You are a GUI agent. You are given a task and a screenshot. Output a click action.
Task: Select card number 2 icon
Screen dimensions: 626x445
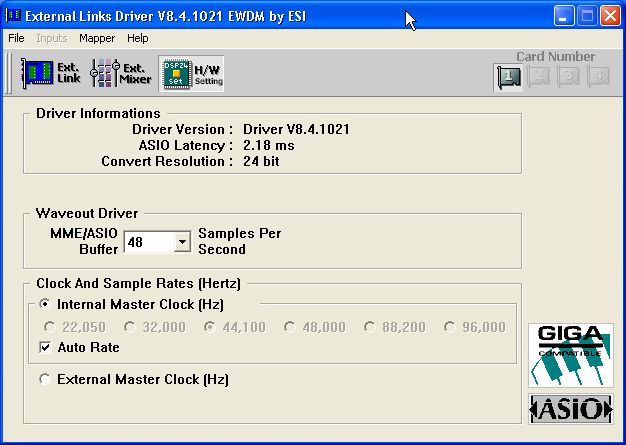click(x=538, y=76)
